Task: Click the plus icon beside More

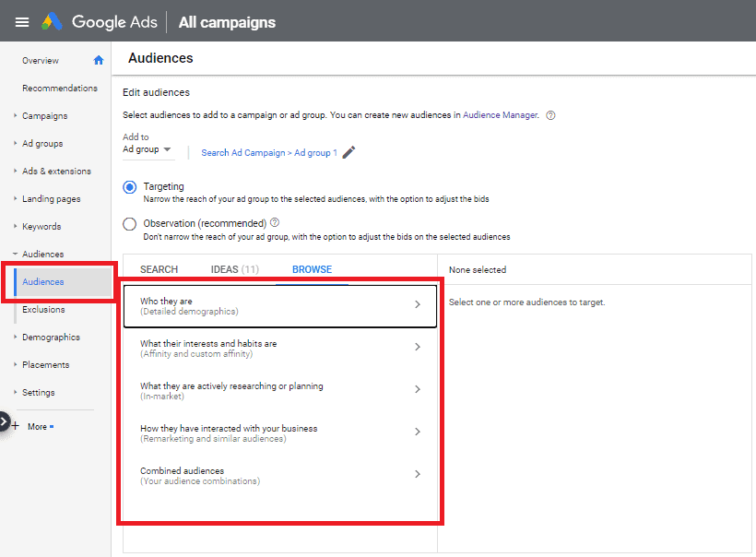Action: tap(16, 426)
